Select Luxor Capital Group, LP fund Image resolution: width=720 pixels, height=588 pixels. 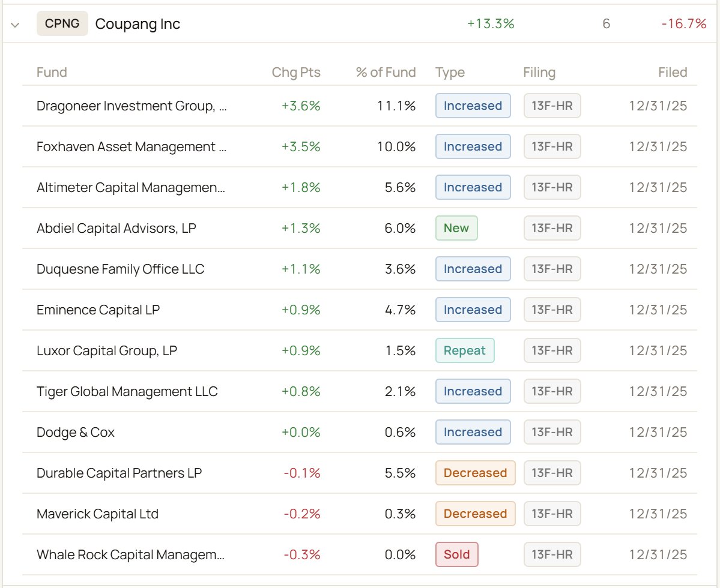tap(106, 350)
